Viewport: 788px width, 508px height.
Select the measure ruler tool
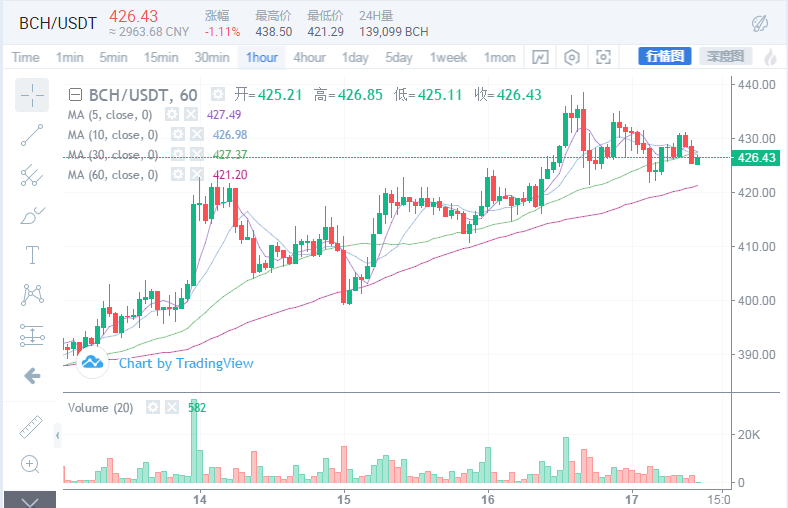pos(31,427)
